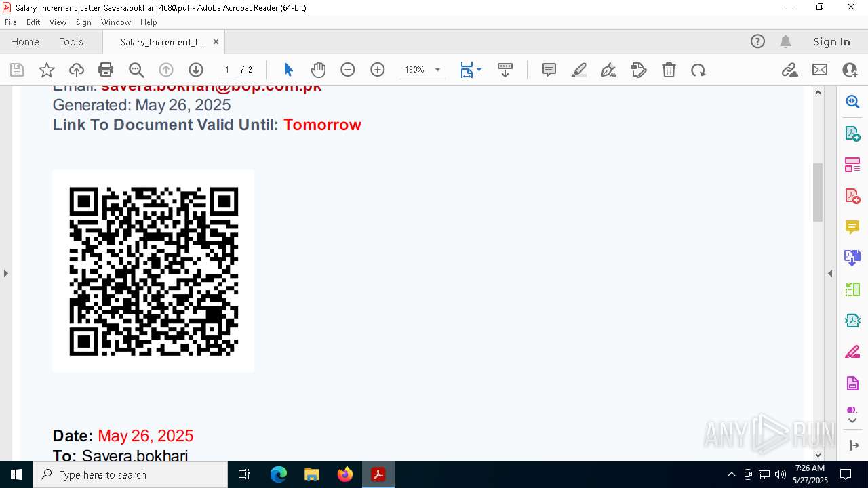Open Edit menu
Image resolution: width=868 pixels, height=488 pixels.
(x=33, y=22)
